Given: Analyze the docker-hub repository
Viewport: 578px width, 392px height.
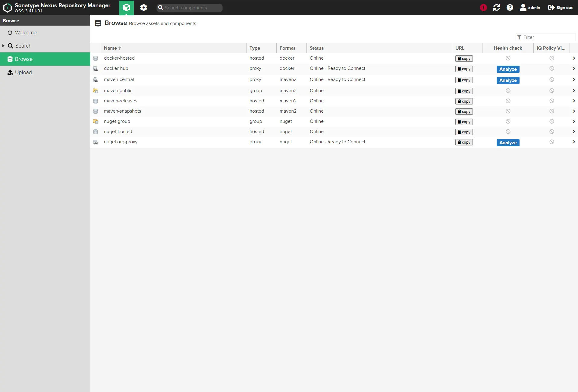Looking at the screenshot, I should tap(508, 69).
